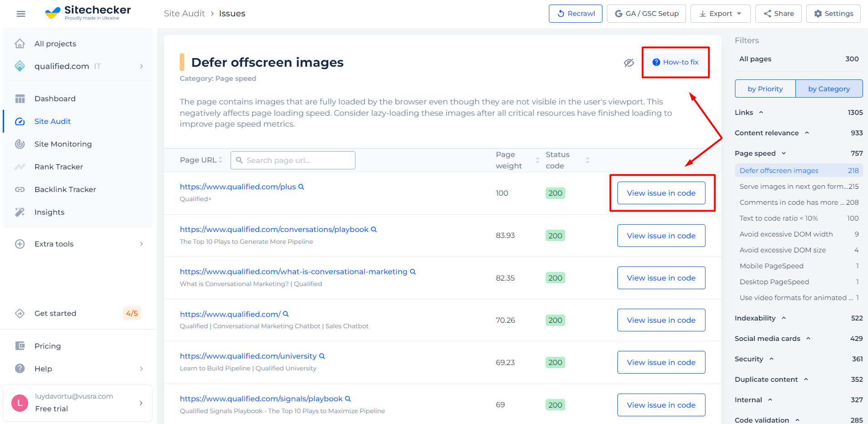Viewport: 868px width, 424px height.
Task: Click the Search page url input field
Action: pos(293,160)
